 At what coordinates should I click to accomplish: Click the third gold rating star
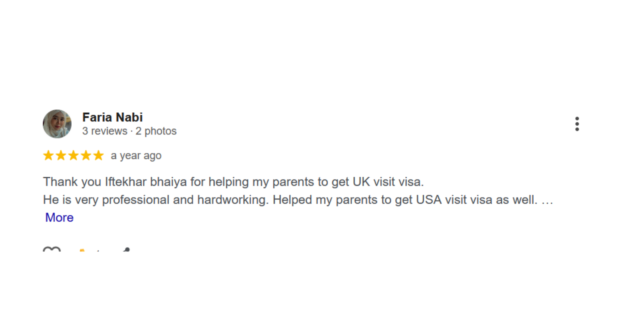click(73, 155)
